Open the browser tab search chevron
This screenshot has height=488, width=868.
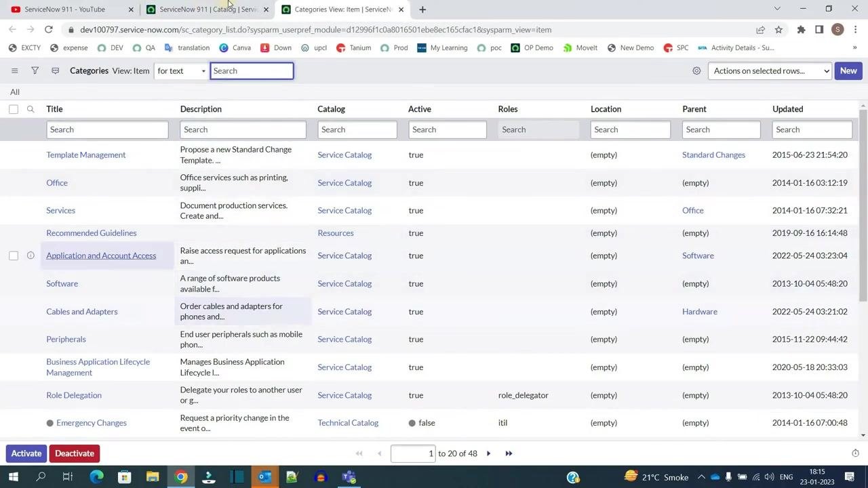click(777, 9)
